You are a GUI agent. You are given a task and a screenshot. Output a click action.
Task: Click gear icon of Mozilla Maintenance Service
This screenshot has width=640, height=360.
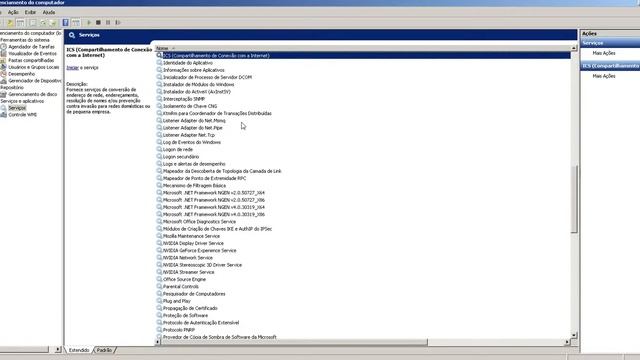pos(159,236)
